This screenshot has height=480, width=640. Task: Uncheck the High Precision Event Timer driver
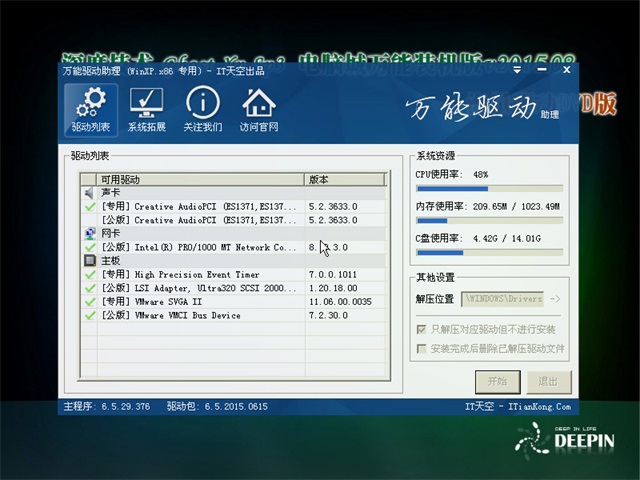point(90,274)
